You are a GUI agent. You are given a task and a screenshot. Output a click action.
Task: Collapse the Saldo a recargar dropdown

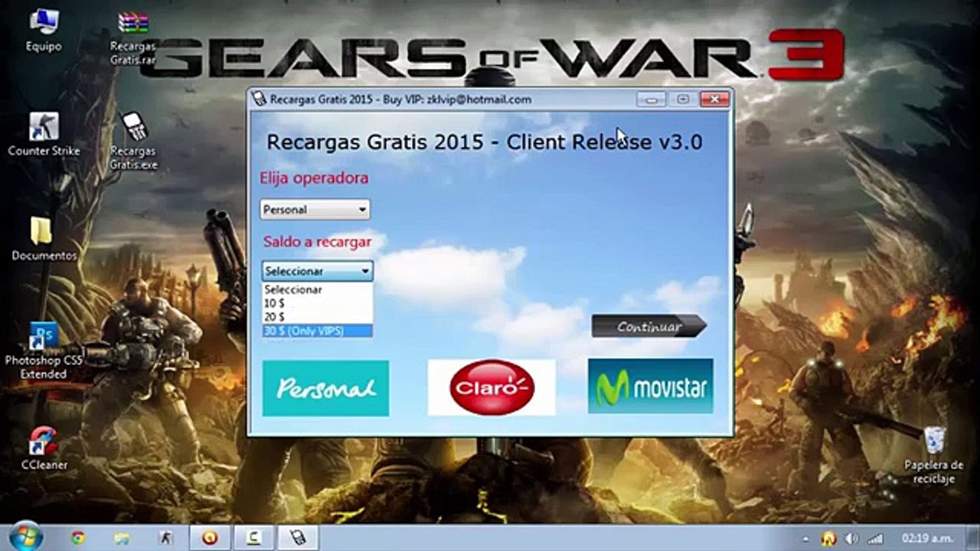318,271
